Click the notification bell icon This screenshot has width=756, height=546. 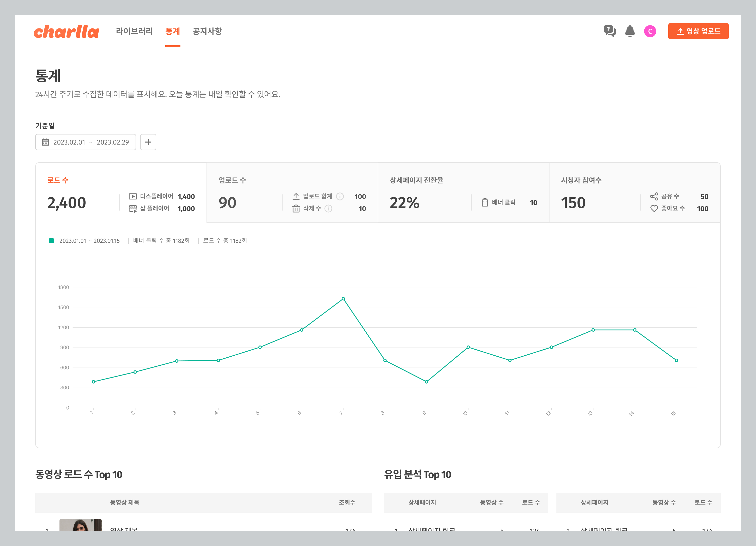(x=630, y=31)
